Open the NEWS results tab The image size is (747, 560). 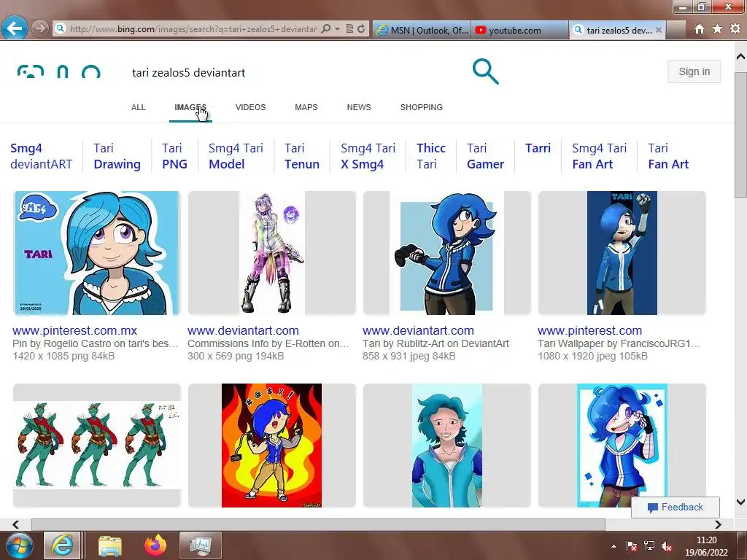(359, 107)
